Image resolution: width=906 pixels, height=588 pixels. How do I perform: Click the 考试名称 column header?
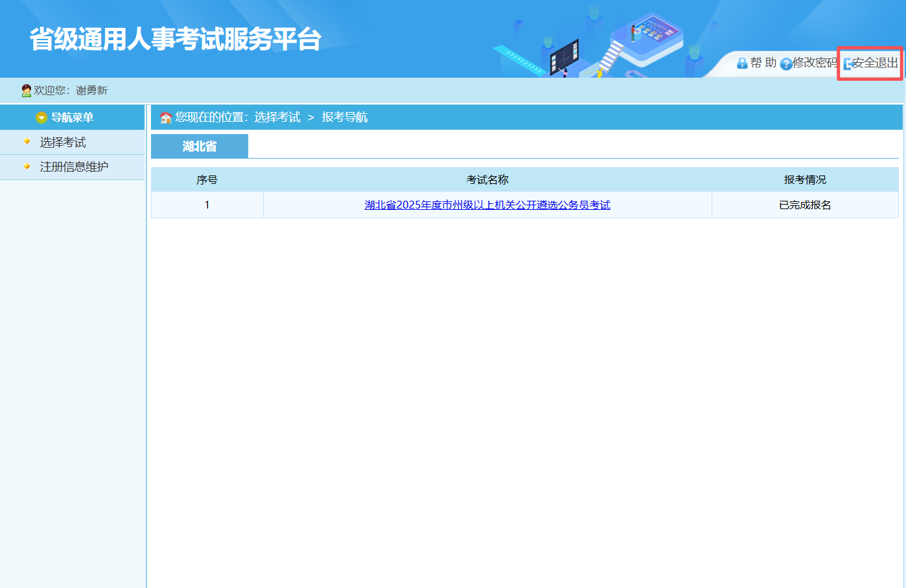click(487, 180)
